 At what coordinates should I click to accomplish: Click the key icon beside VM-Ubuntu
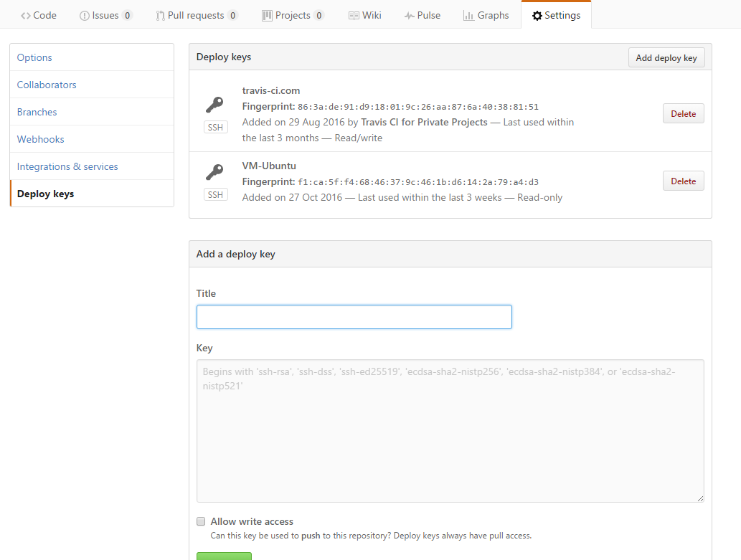[x=214, y=172]
